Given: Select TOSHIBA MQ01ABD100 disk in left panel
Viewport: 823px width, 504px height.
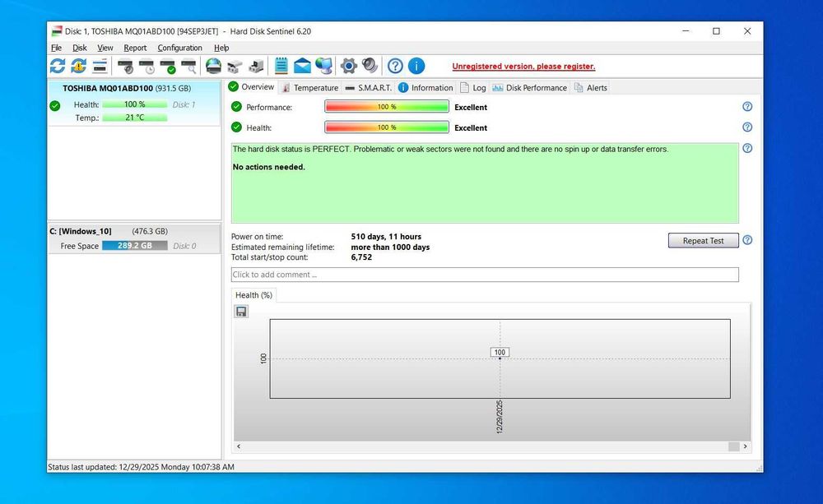Looking at the screenshot, I should [x=134, y=103].
